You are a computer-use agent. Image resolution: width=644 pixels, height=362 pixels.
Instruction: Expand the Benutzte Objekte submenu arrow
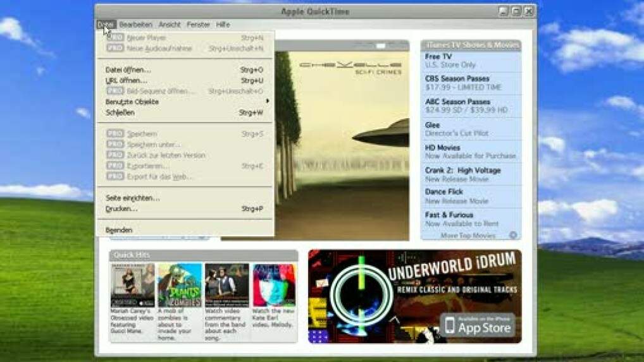click(x=267, y=102)
